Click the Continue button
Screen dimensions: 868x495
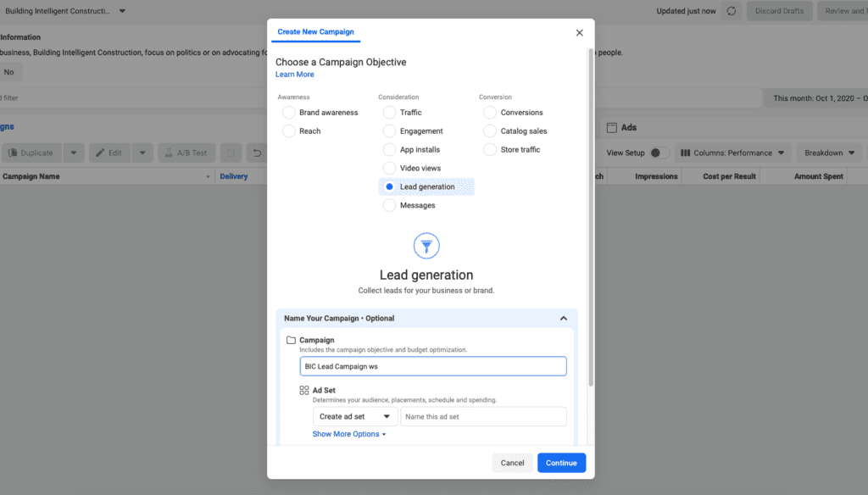pos(561,463)
